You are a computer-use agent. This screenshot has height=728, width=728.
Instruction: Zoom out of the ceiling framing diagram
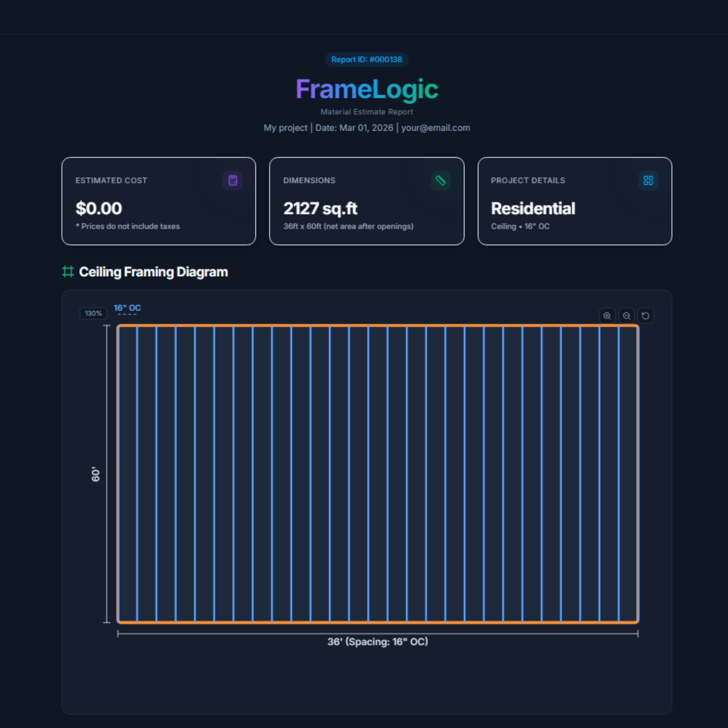coord(626,316)
